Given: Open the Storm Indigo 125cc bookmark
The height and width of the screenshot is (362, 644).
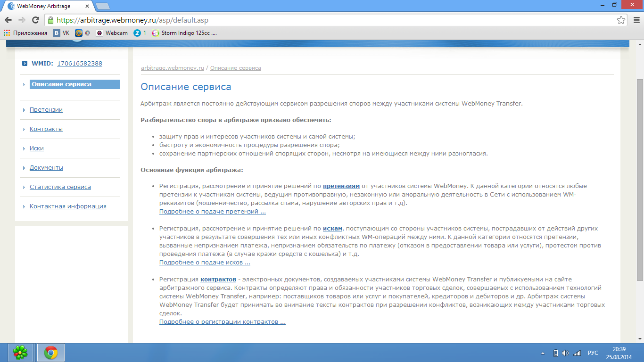Looking at the screenshot, I should click(x=184, y=33).
